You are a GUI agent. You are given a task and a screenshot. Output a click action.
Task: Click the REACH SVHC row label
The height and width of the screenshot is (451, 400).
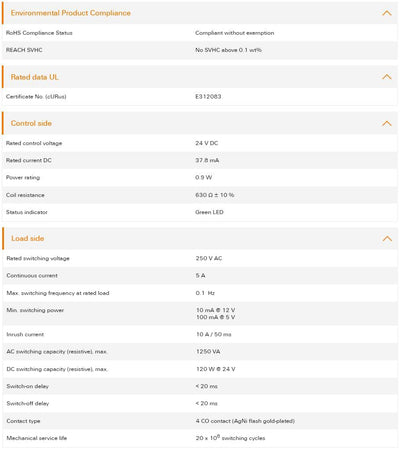click(x=24, y=50)
